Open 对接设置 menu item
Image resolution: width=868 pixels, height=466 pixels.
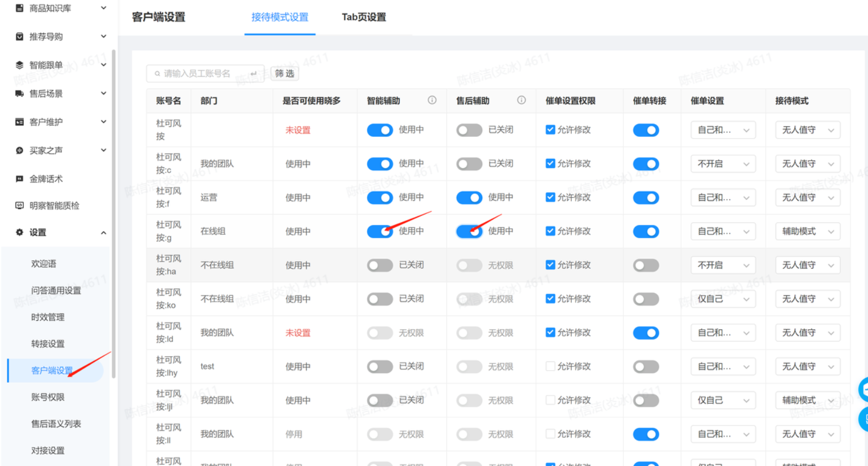pos(48,450)
